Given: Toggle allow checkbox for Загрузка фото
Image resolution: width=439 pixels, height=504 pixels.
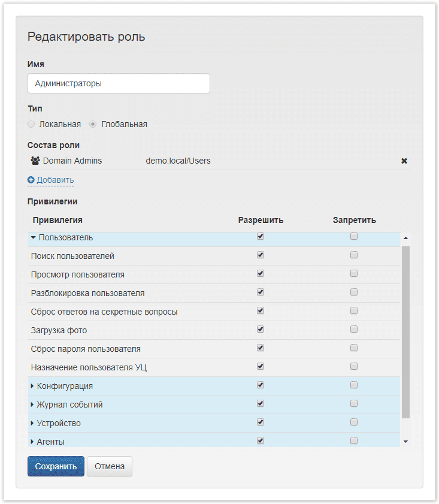Looking at the screenshot, I should pyautogui.click(x=261, y=330).
